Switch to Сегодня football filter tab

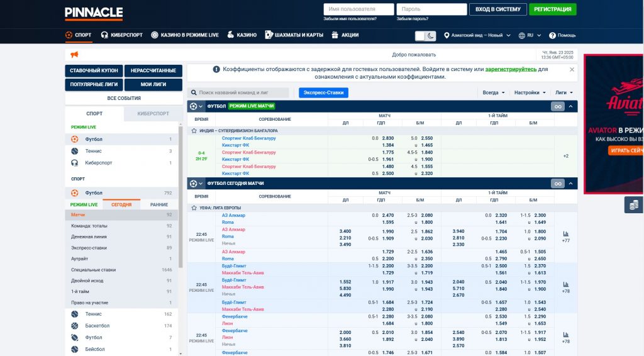tap(121, 204)
